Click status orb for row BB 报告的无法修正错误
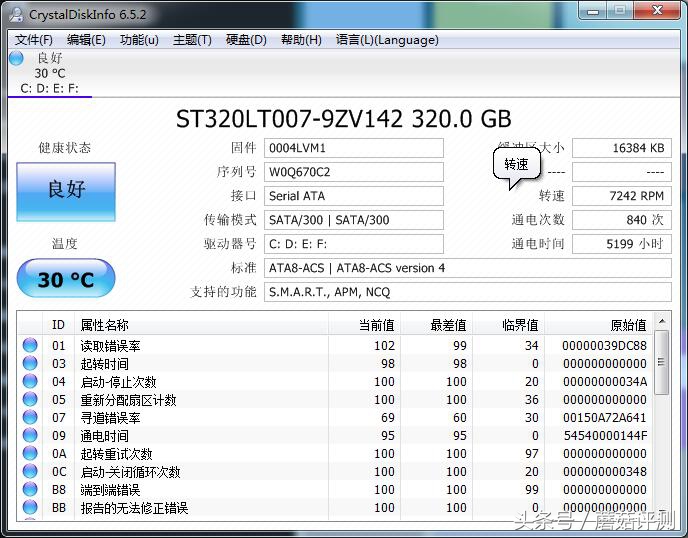Image resolution: width=688 pixels, height=538 pixels. (30, 507)
